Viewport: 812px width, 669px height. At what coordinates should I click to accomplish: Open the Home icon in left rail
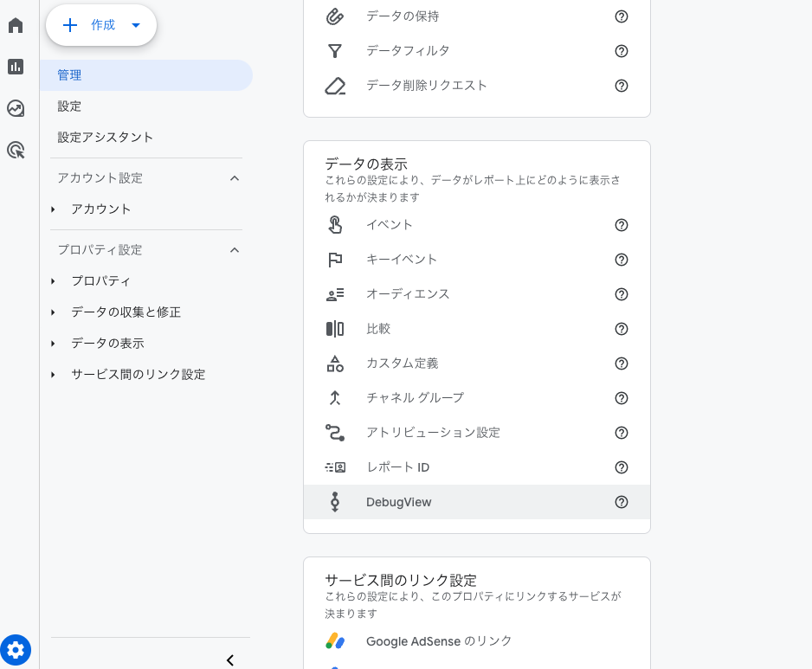16,25
